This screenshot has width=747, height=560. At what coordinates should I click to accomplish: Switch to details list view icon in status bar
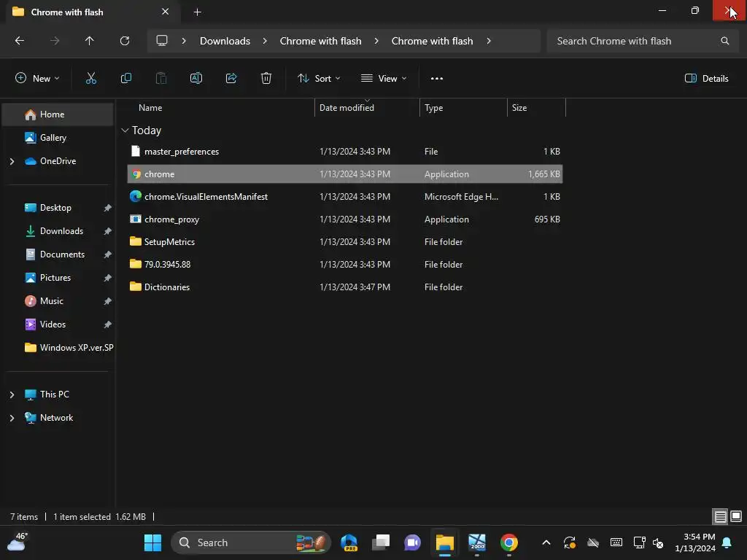coord(720,516)
